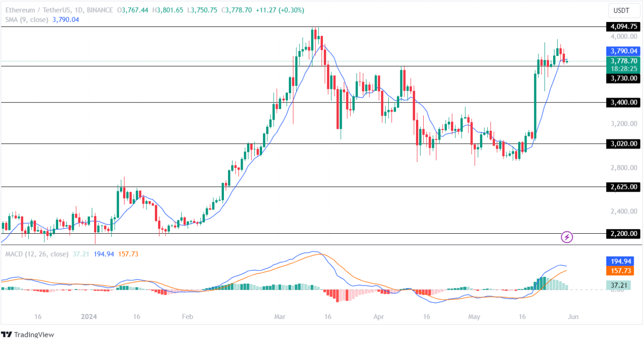644x339 pixels.
Task: Click the 4,000.00 price axis tick
Action: click(624, 36)
